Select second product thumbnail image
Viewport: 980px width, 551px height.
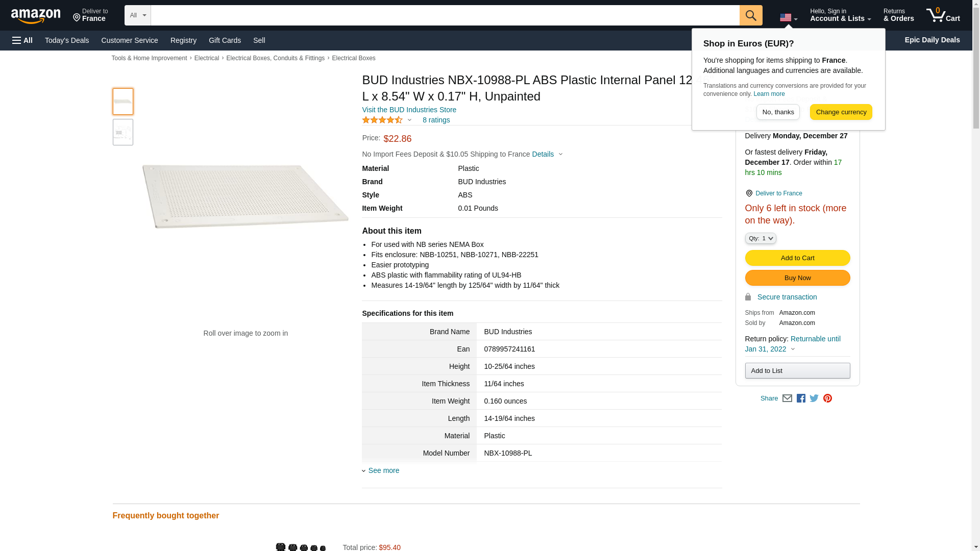click(x=122, y=132)
